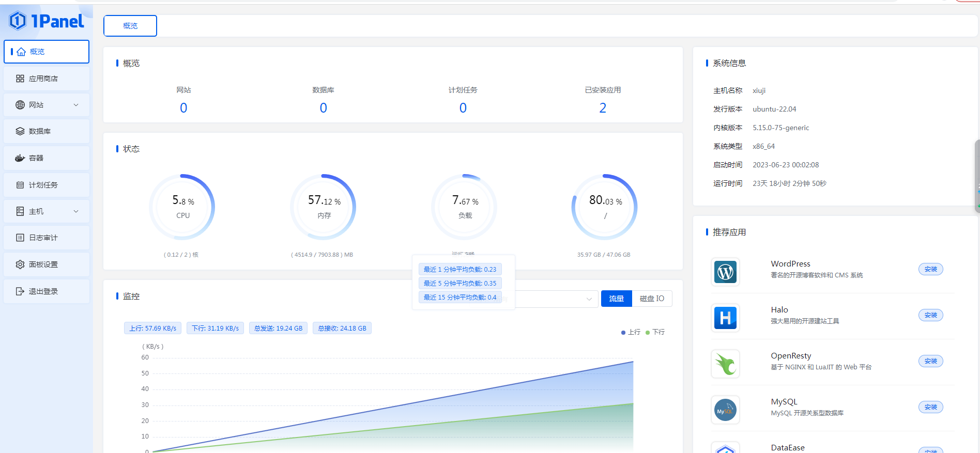The width and height of the screenshot is (980, 453).
Task: Click hostname value xiuji
Action: (x=759, y=91)
